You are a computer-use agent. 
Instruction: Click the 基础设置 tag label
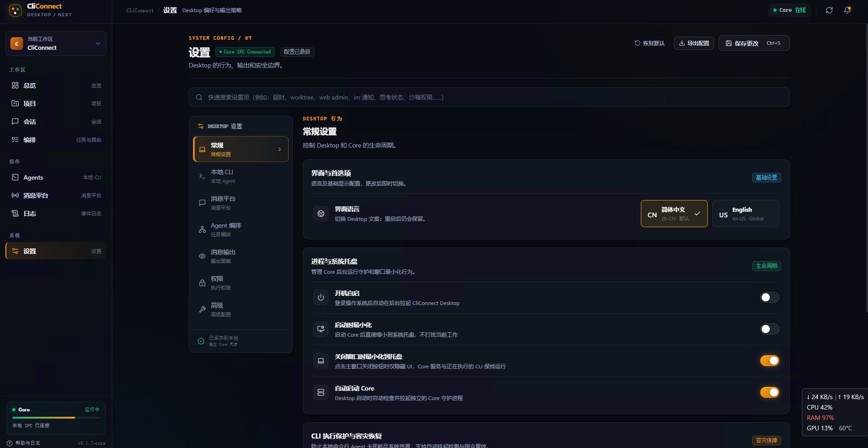766,177
